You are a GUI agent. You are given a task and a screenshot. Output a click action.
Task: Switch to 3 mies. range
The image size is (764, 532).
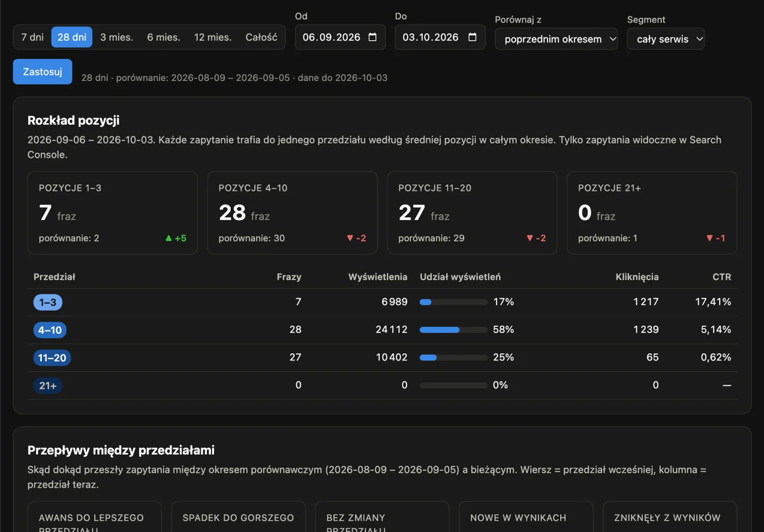click(x=117, y=37)
